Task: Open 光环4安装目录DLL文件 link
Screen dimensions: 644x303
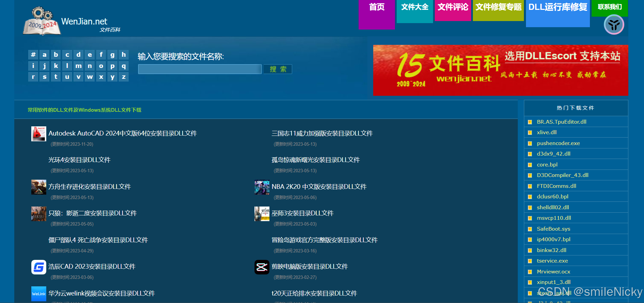Action: coord(80,160)
